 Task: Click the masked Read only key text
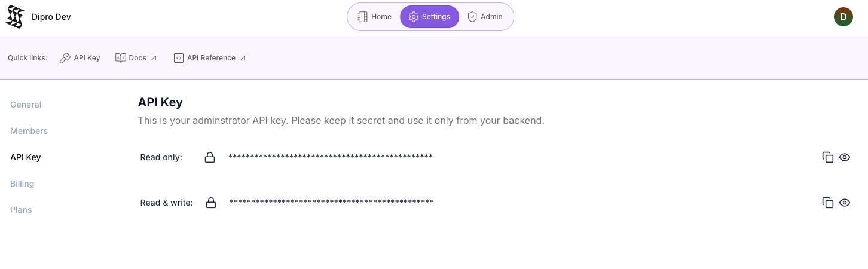click(x=330, y=157)
